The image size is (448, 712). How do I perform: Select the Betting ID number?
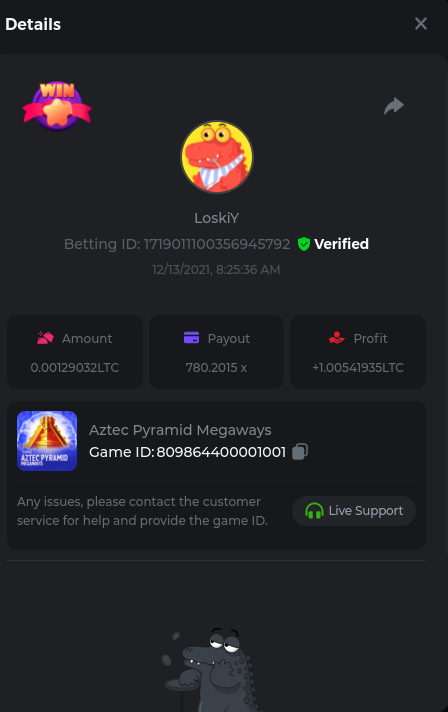click(x=217, y=244)
